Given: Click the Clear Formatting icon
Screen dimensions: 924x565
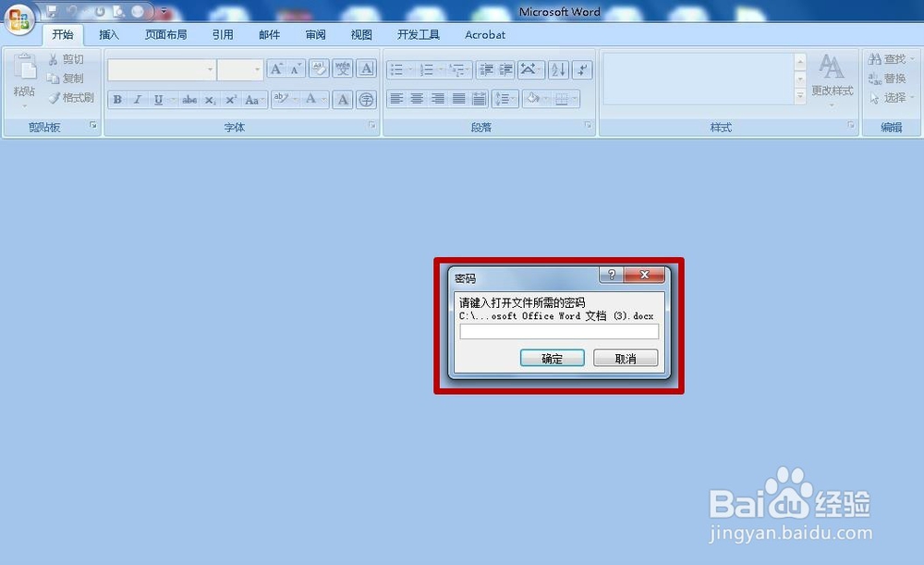Looking at the screenshot, I should [319, 69].
